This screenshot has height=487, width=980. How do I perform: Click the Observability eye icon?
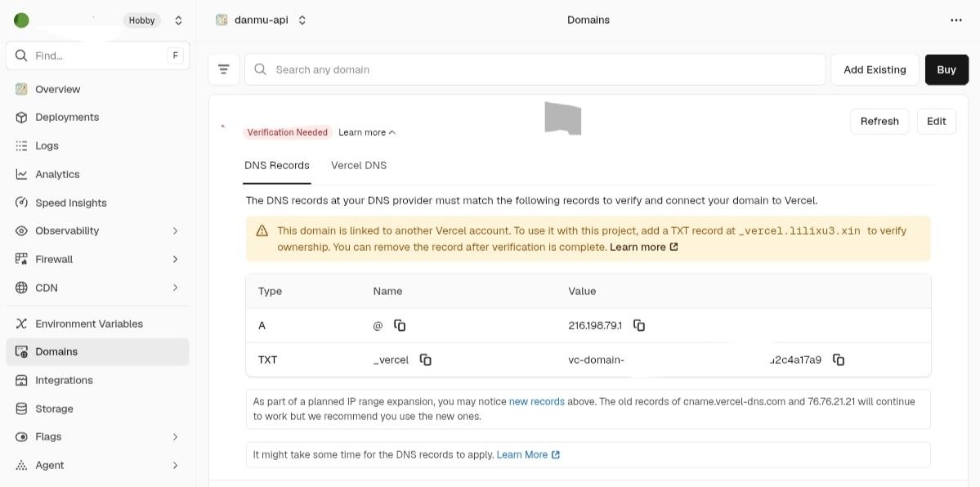(x=21, y=230)
